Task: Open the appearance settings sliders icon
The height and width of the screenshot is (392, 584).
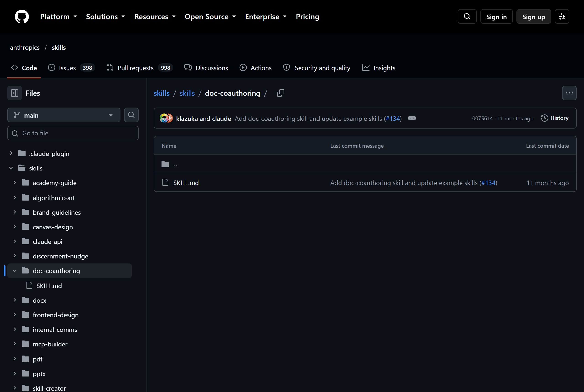Action: click(562, 16)
